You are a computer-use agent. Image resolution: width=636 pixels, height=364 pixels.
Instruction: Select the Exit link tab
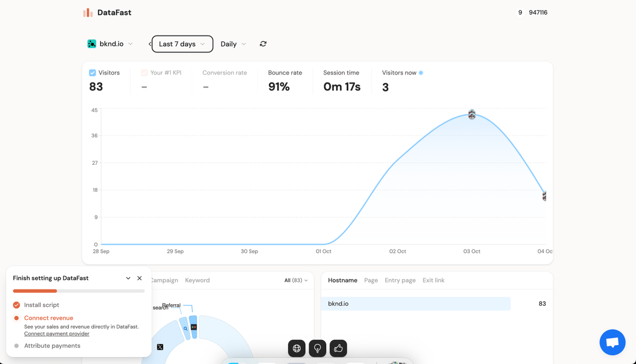(x=434, y=280)
